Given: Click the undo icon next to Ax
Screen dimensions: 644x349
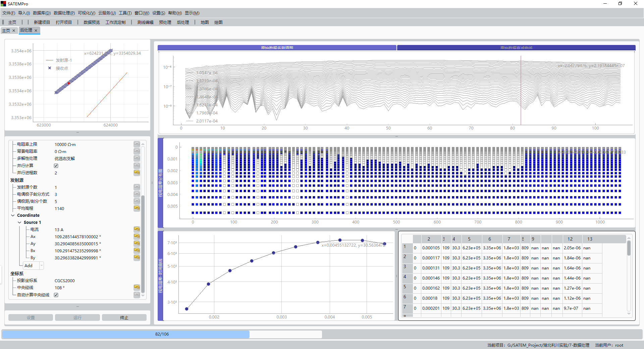Looking at the screenshot, I should pyautogui.click(x=137, y=236).
